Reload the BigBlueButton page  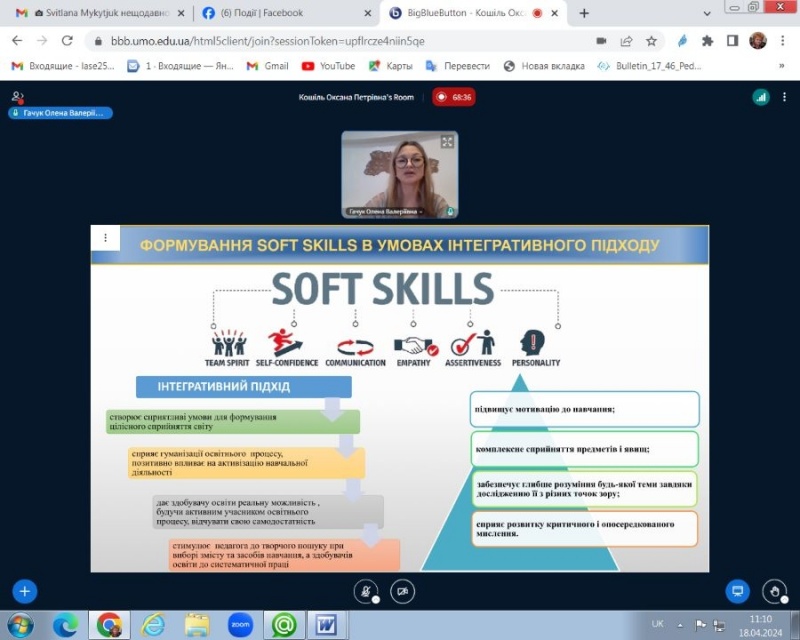(x=67, y=41)
